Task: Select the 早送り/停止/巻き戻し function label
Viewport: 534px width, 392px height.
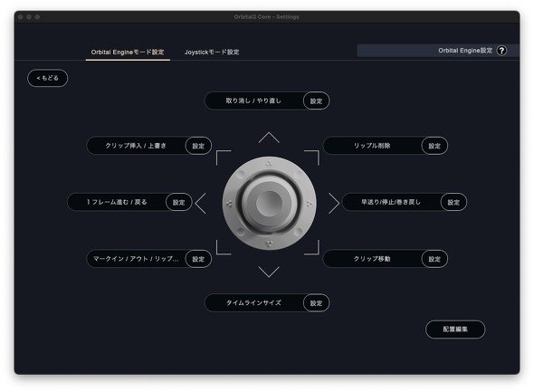Action: click(x=391, y=202)
